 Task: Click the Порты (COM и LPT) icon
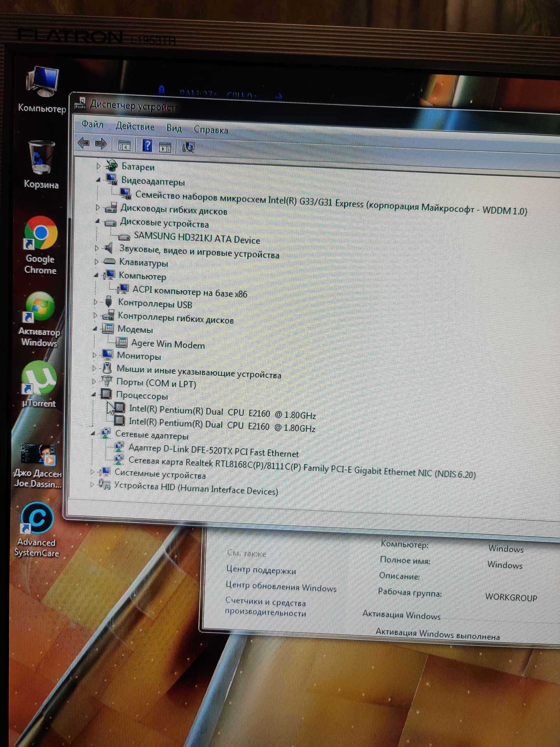click(x=107, y=381)
